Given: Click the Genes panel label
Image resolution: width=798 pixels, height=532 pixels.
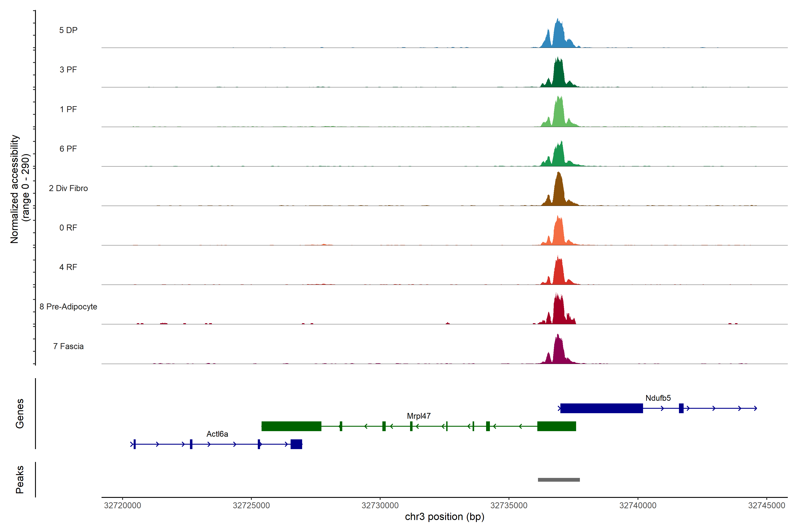Looking at the screenshot, I should (20, 414).
